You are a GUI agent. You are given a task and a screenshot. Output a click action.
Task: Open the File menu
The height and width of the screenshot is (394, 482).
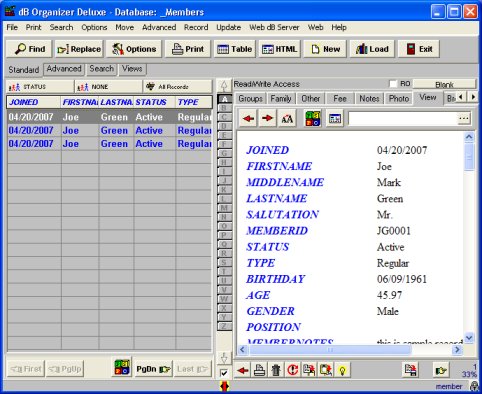[12, 27]
